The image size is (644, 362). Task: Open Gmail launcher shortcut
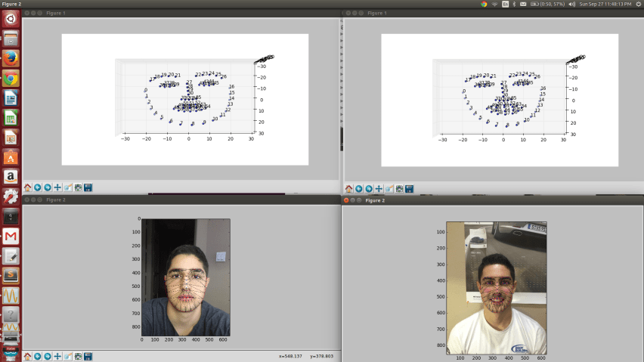click(11, 236)
